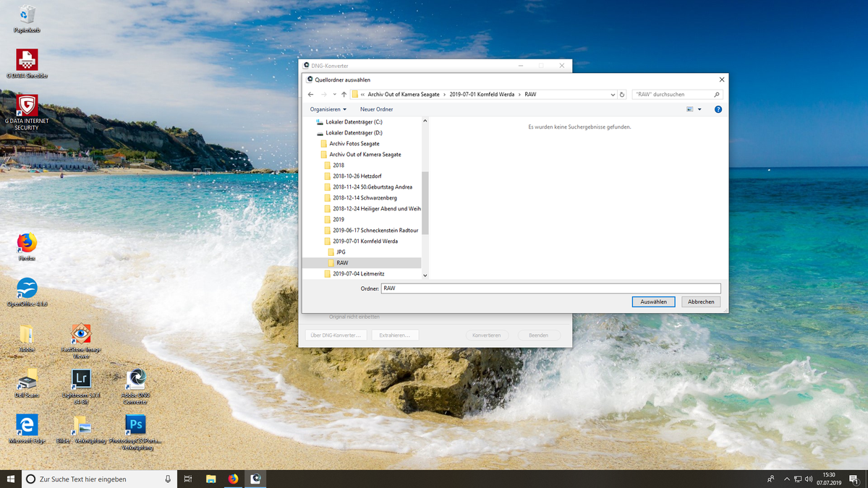The image size is (868, 488).
Task: Open the Photoshop CS5 Portable shortcut
Action: tap(135, 424)
